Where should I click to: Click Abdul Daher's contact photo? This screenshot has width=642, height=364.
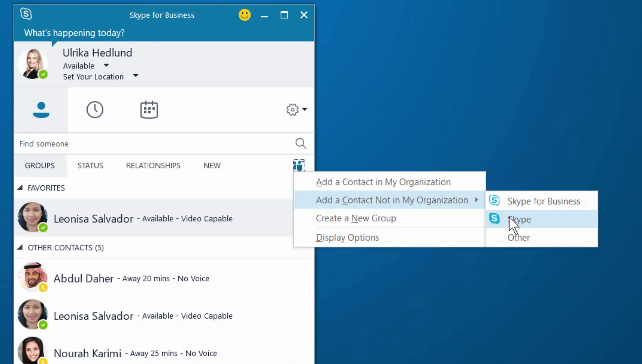(x=32, y=277)
